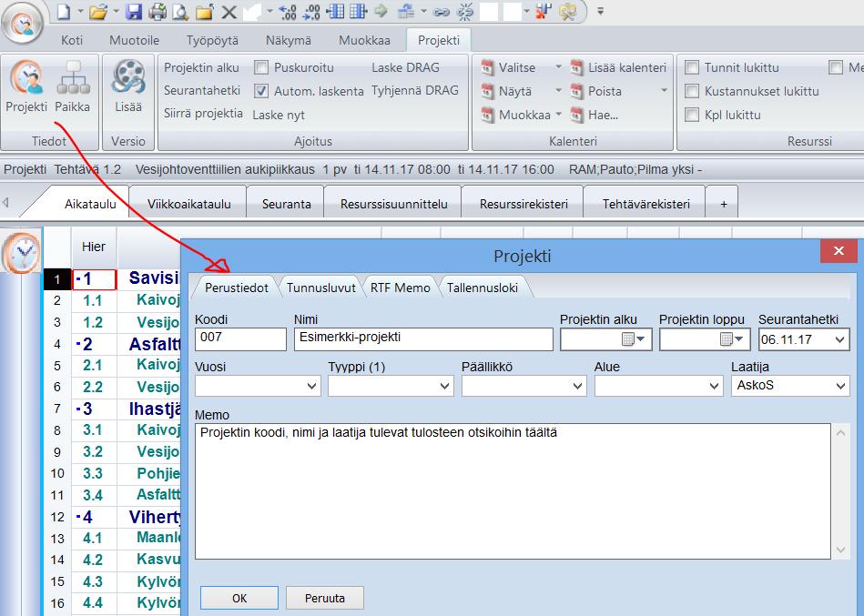This screenshot has height=616, width=864.
Task: Enable the Puskuroitu checkbox
Action: [x=261, y=67]
